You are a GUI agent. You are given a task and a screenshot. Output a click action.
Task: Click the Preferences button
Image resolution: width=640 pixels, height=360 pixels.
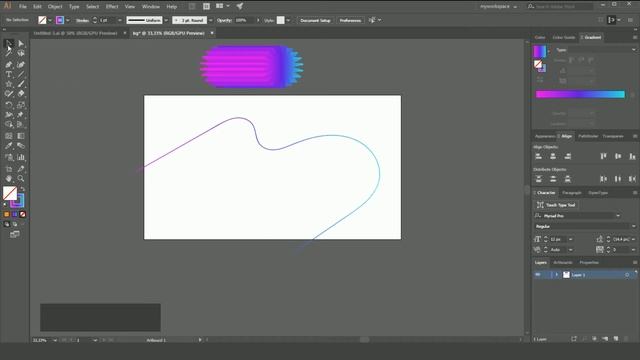(x=350, y=20)
